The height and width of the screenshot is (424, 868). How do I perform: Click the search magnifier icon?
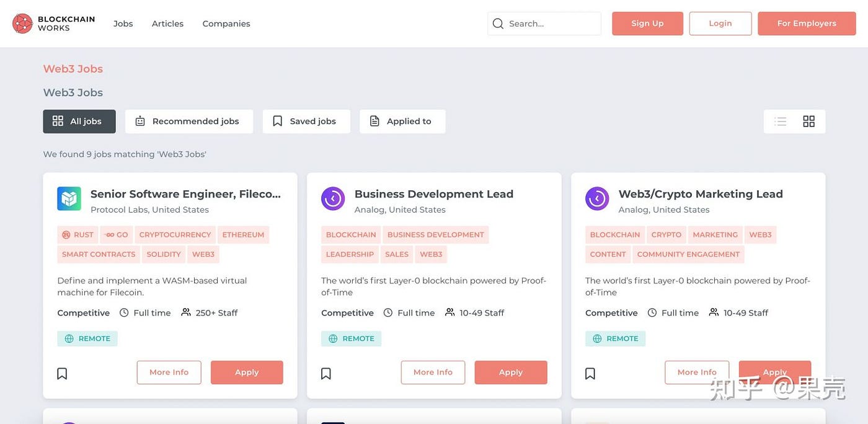pos(498,24)
